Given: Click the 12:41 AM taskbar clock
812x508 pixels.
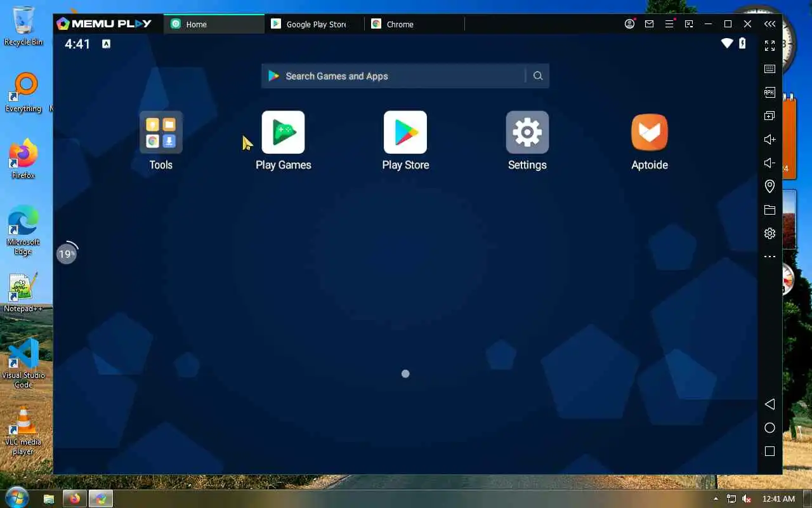Looking at the screenshot, I should (778, 499).
